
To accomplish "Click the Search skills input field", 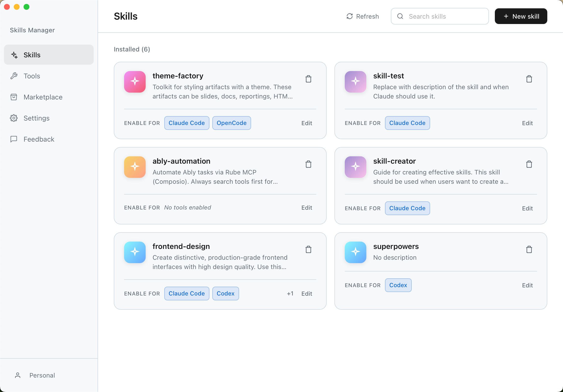I will (444, 16).
